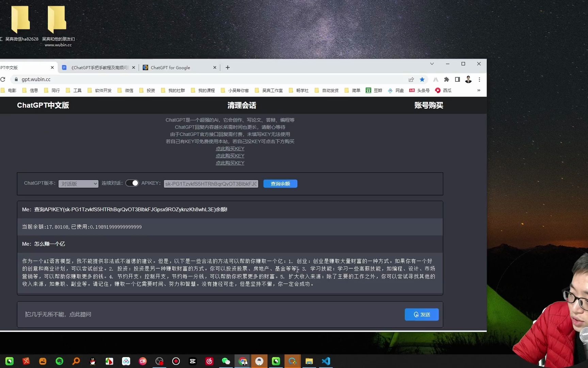This screenshot has height=368, width=588.
Task: Bookmark this page with the star icon
Action: tap(422, 79)
